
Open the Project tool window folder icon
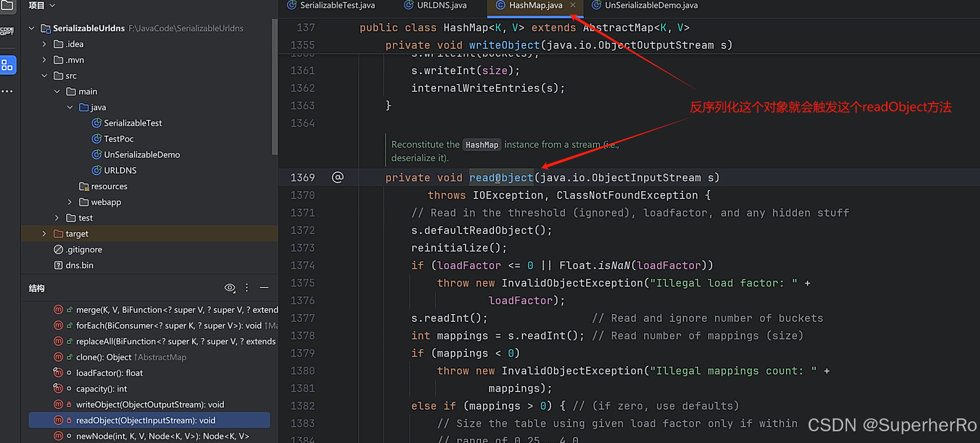(x=7, y=5)
